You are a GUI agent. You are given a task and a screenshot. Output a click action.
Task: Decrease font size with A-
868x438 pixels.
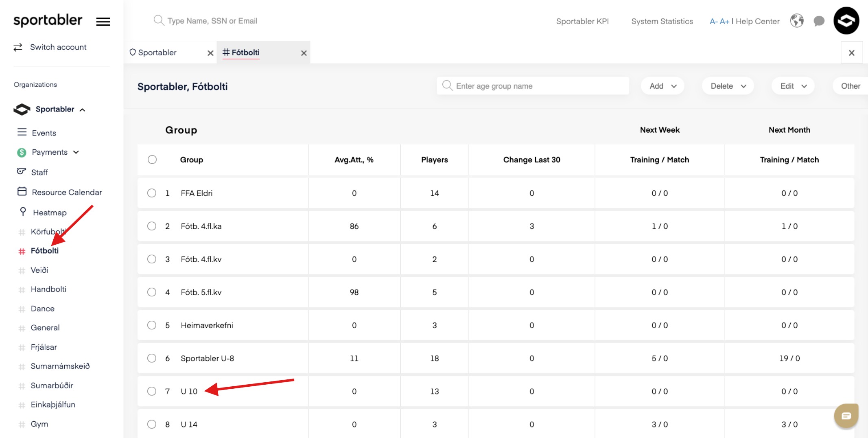[713, 21]
